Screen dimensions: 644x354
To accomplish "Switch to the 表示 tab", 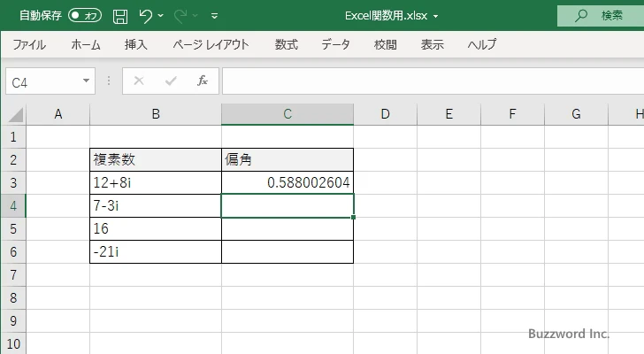I will (432, 44).
